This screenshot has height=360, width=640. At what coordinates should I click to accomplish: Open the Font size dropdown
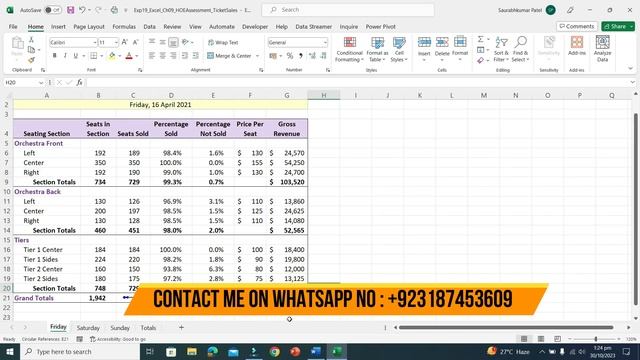pos(116,42)
